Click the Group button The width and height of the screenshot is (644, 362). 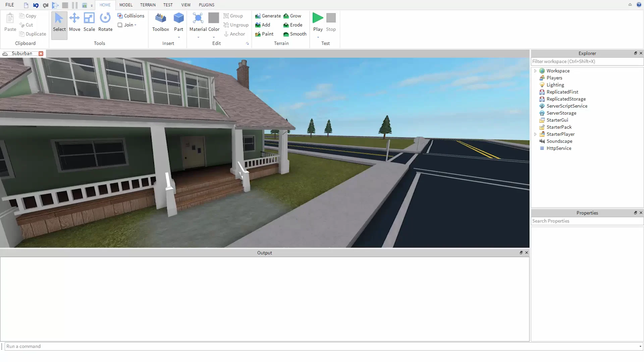[x=233, y=16]
